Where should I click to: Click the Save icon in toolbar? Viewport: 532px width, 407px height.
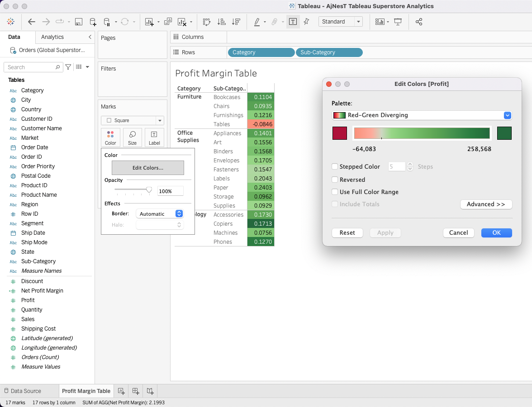[78, 22]
